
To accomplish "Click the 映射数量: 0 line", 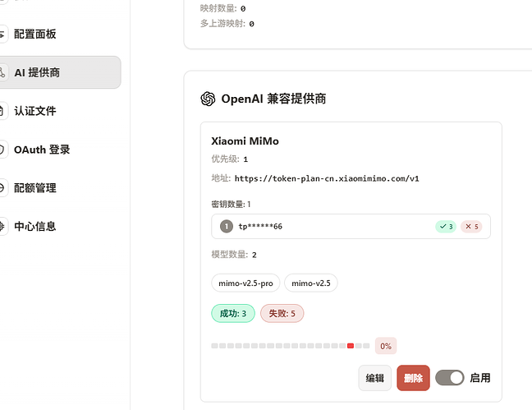I will point(223,8).
